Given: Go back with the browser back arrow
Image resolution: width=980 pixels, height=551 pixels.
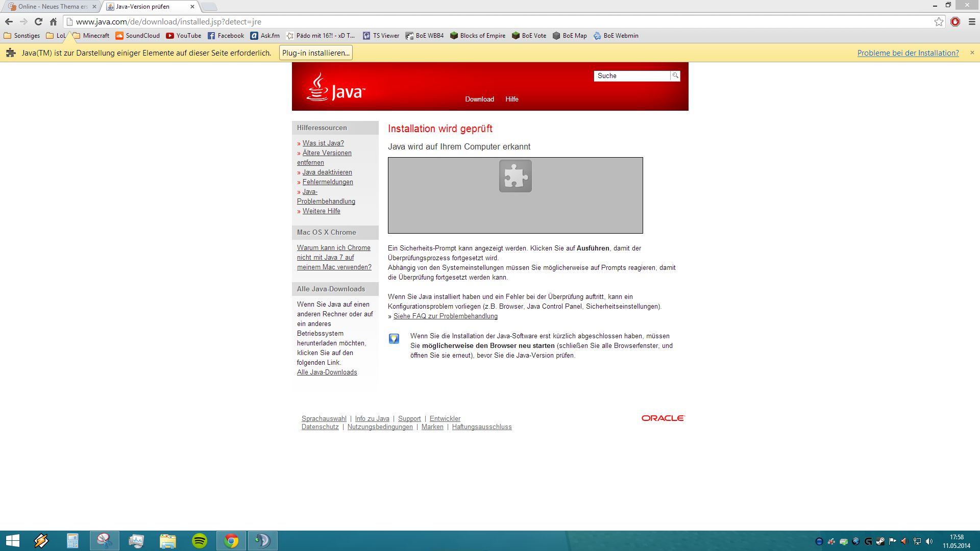Looking at the screenshot, I should 9,21.
